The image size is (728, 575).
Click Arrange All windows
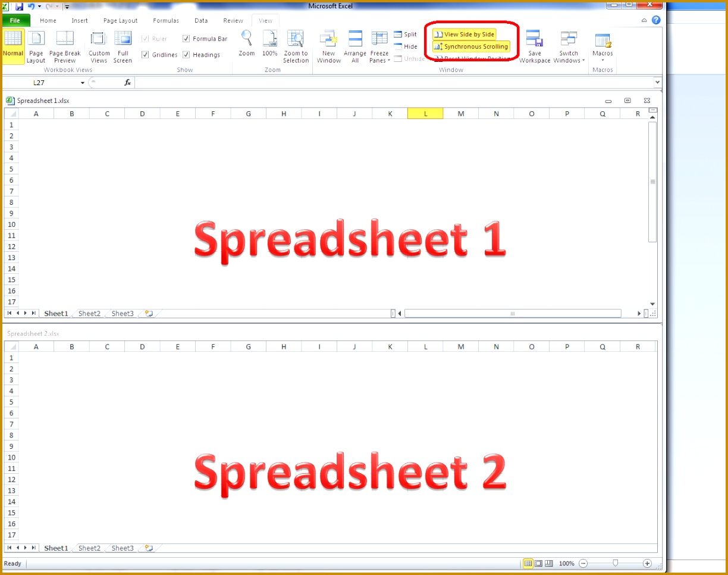(x=355, y=47)
